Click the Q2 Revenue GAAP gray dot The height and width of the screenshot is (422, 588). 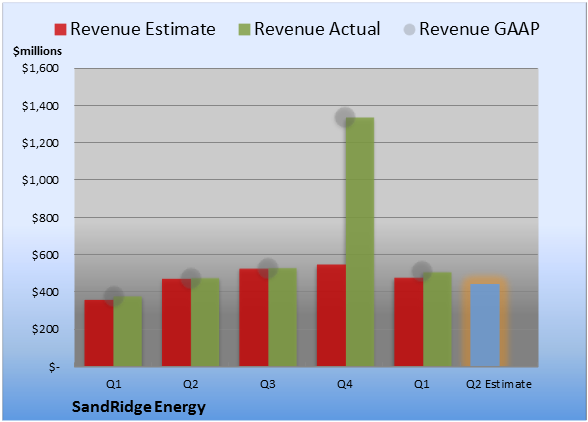click(191, 278)
